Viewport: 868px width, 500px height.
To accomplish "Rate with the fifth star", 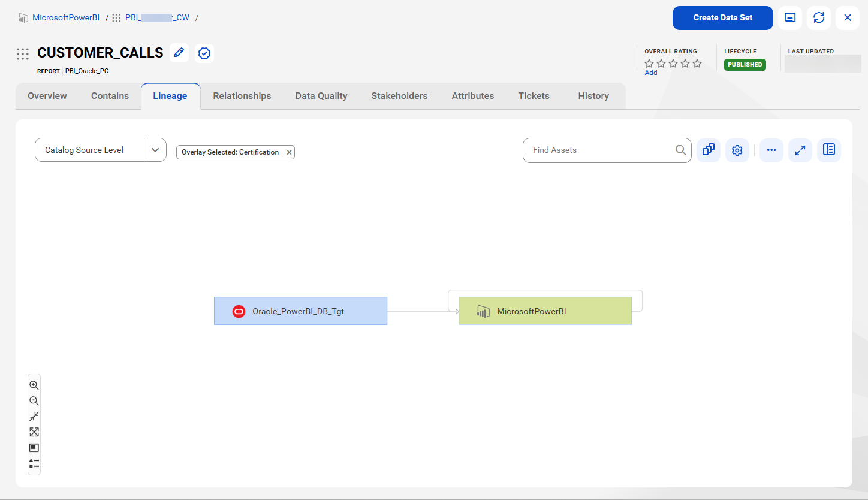I will pyautogui.click(x=697, y=64).
